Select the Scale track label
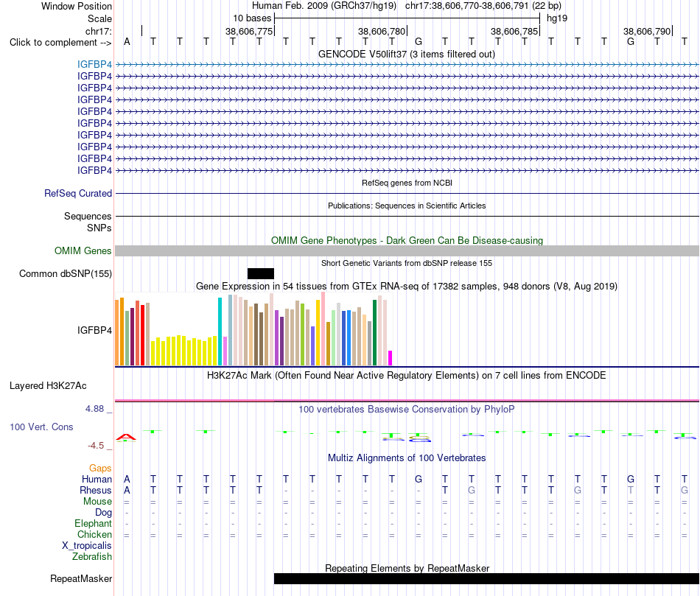 [x=99, y=18]
